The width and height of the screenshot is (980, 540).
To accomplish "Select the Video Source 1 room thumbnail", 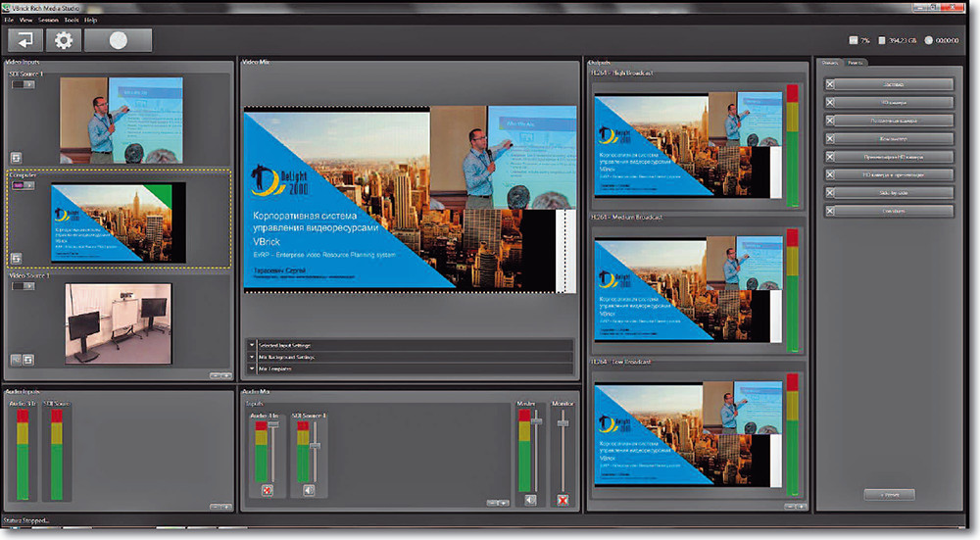I will click(106, 325).
